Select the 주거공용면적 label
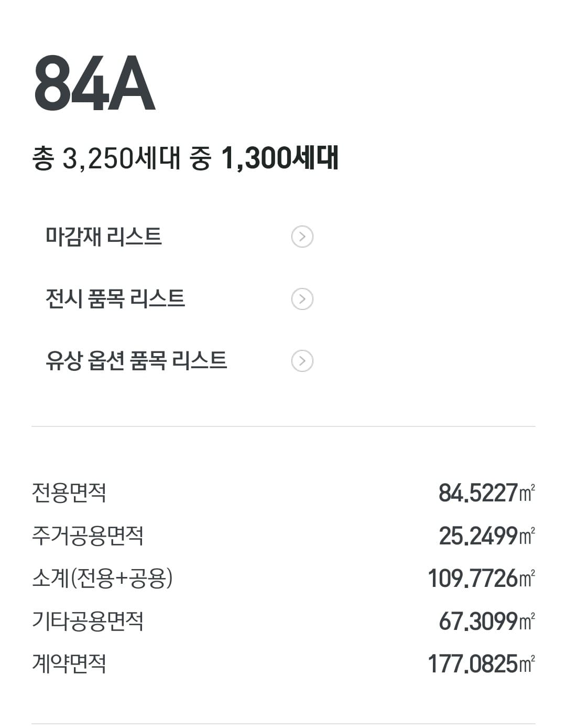This screenshot has width=566, height=728. pyautogui.click(x=88, y=536)
